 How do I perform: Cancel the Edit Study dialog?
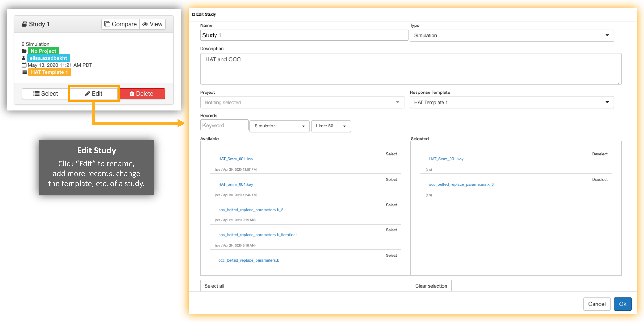pyautogui.click(x=597, y=304)
